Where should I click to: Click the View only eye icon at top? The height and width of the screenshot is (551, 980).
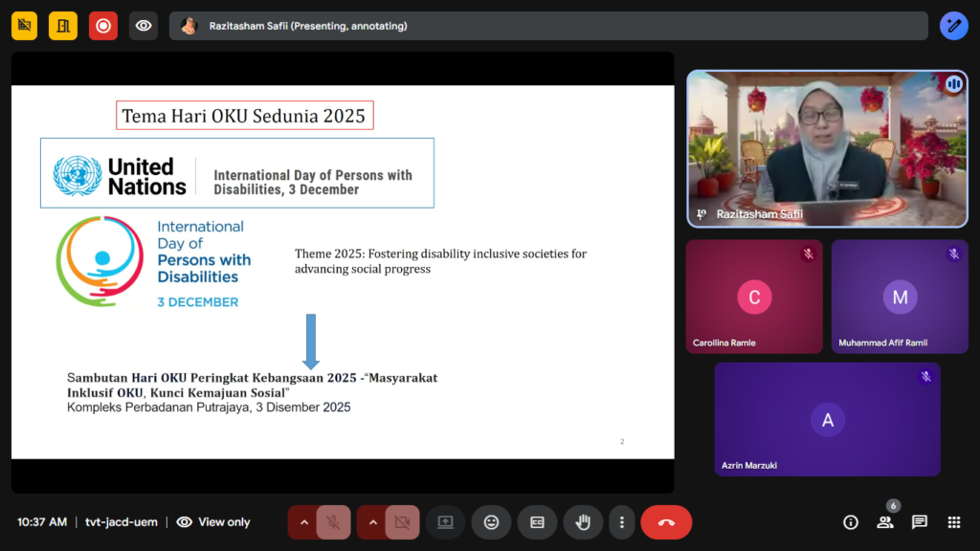144,26
